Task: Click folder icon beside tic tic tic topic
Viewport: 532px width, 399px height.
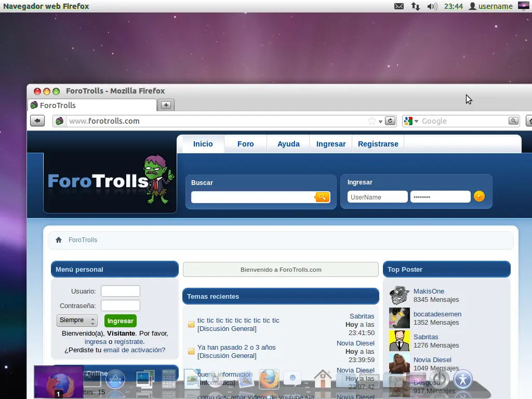Action: (x=191, y=324)
